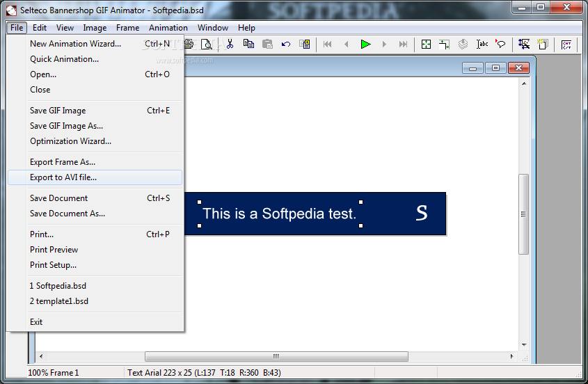Click the Cut scissors icon

tap(230, 44)
